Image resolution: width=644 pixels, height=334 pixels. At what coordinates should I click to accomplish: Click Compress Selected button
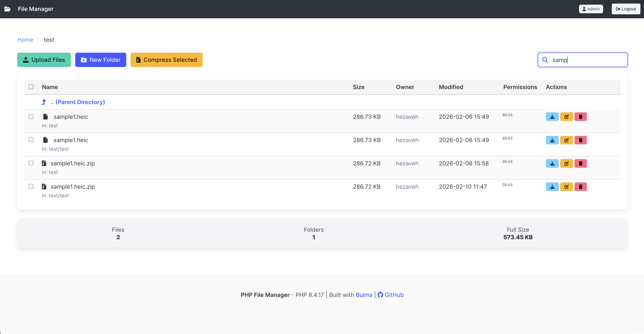point(167,60)
